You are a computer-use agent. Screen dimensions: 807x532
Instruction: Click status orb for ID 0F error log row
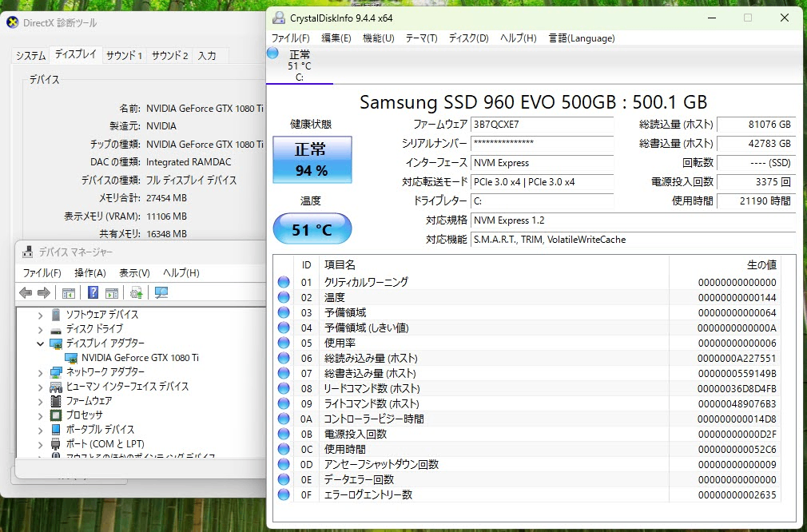click(284, 494)
